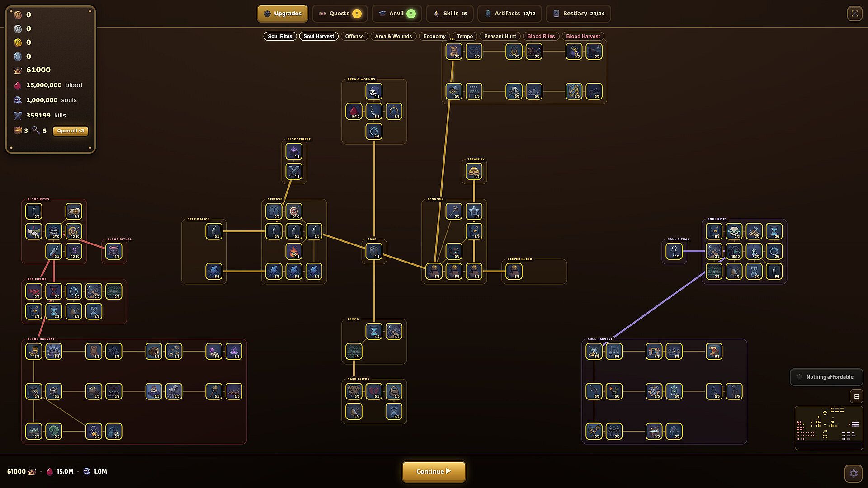This screenshot has width=868, height=488.
Task: Switch to the Quests tab
Action: 340,14
